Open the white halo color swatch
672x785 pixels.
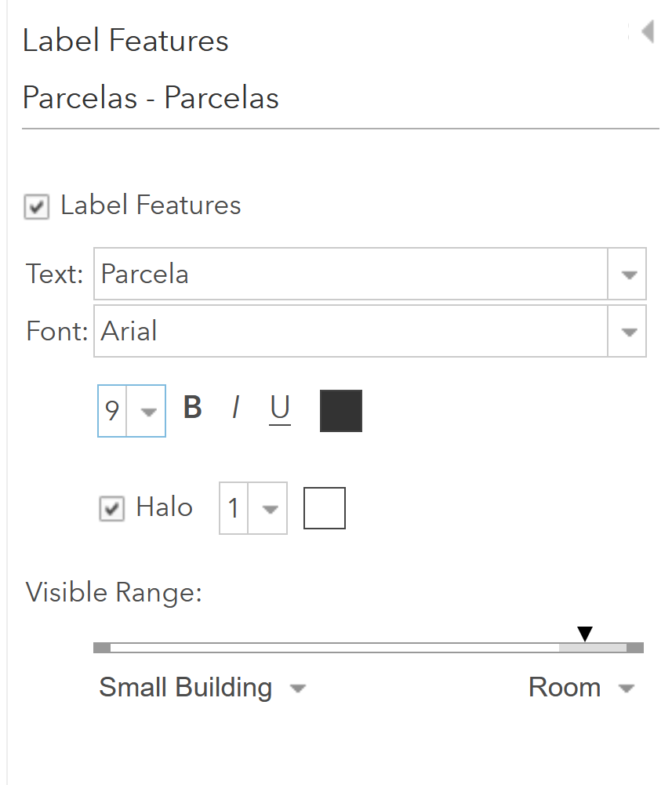325,508
